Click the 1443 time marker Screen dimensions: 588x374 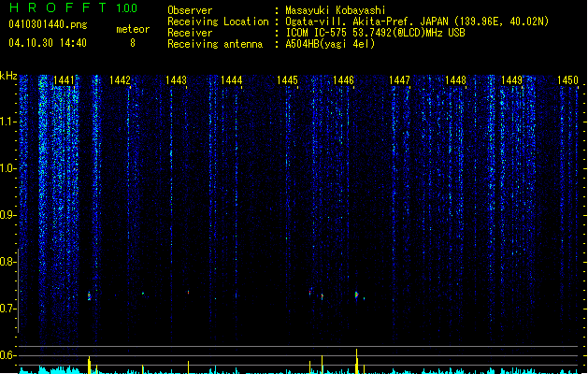pyautogui.click(x=176, y=80)
